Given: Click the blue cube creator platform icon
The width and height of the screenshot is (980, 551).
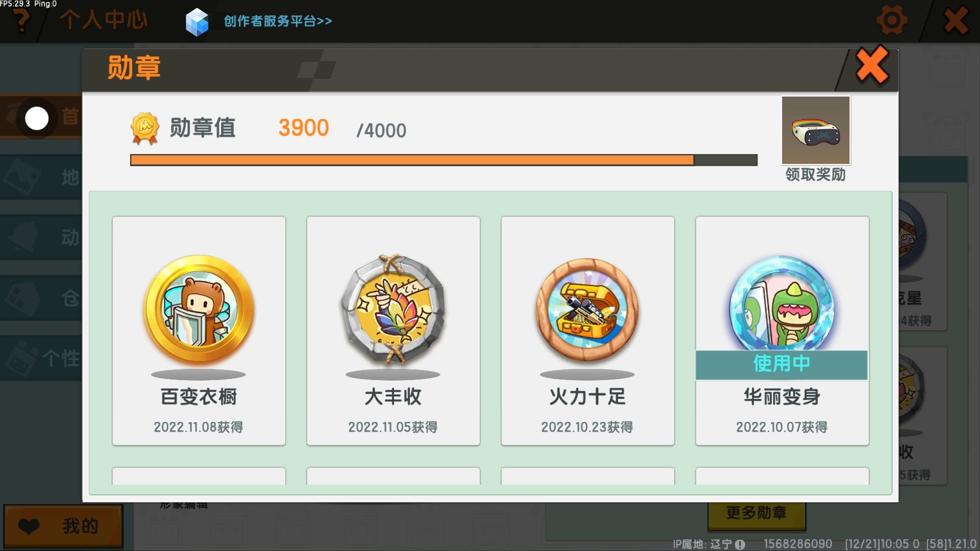Looking at the screenshot, I should 197,22.
